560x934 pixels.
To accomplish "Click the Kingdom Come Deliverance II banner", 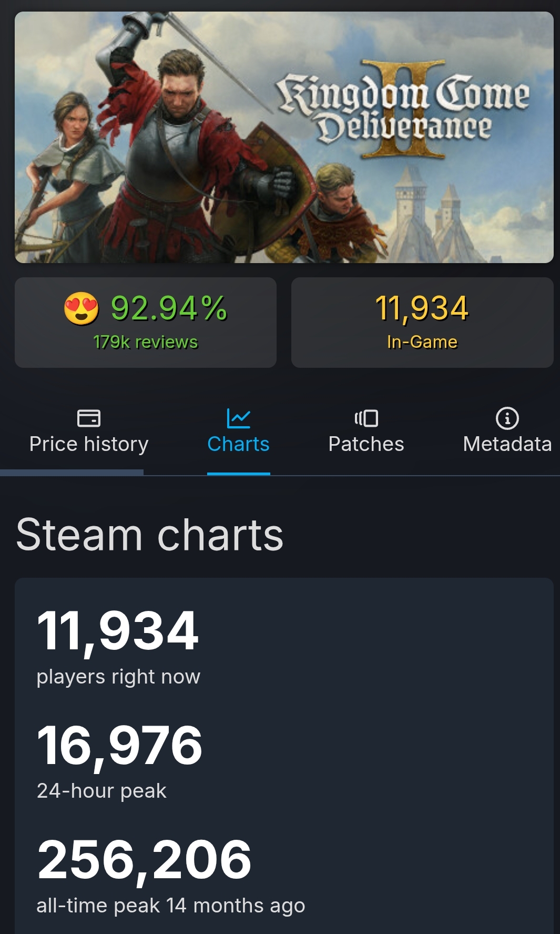I will coord(284,137).
